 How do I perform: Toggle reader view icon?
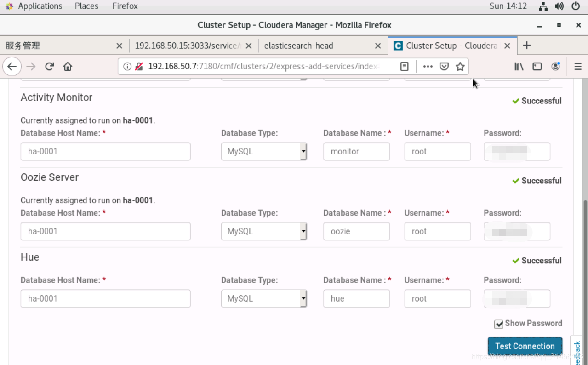click(x=405, y=67)
